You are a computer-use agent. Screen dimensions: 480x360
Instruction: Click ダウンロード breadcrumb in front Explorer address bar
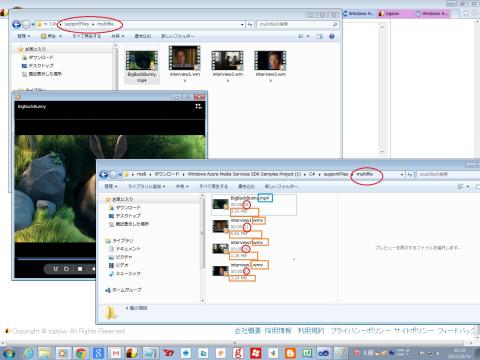point(167,174)
